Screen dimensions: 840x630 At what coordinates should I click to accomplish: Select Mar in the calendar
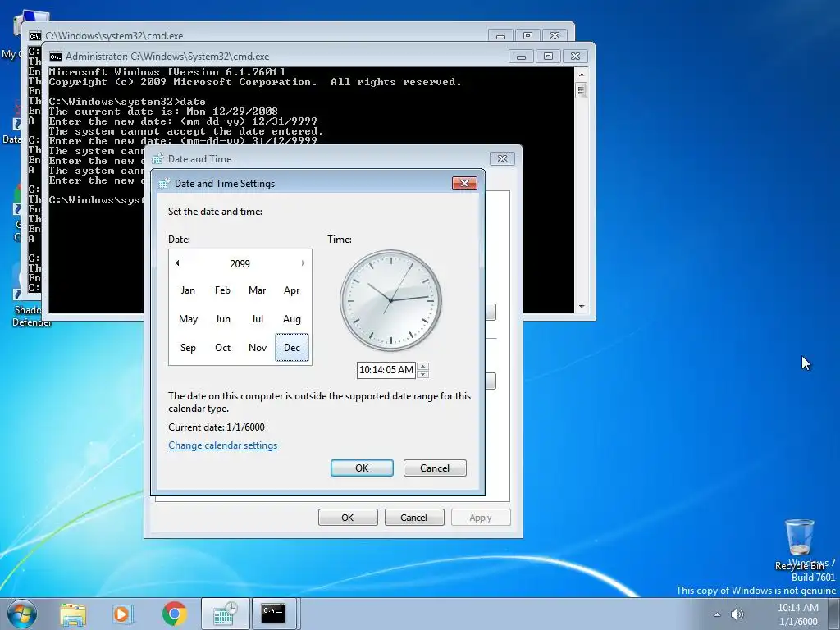click(257, 290)
